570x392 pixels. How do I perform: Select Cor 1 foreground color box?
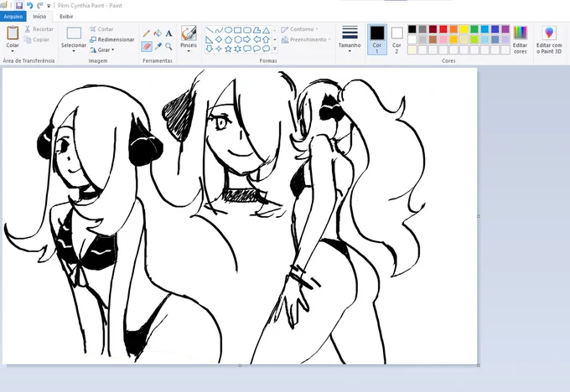[377, 39]
